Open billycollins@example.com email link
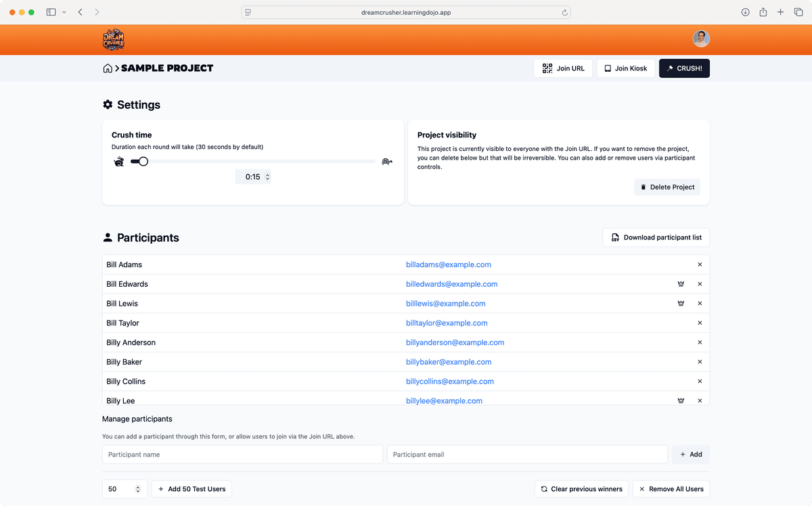Image resolution: width=812 pixels, height=506 pixels. click(450, 382)
